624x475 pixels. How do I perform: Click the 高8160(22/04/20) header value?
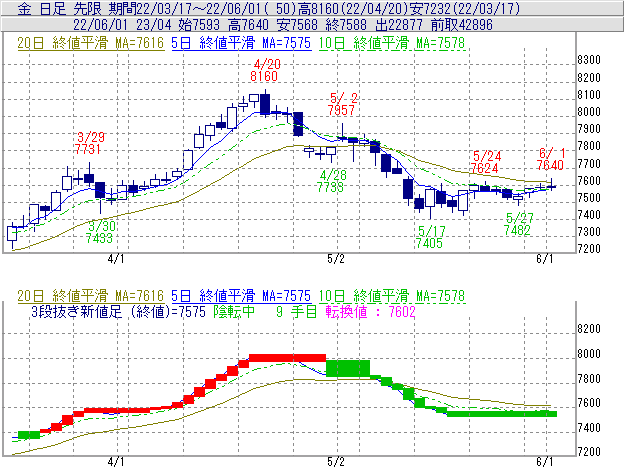coord(355,9)
